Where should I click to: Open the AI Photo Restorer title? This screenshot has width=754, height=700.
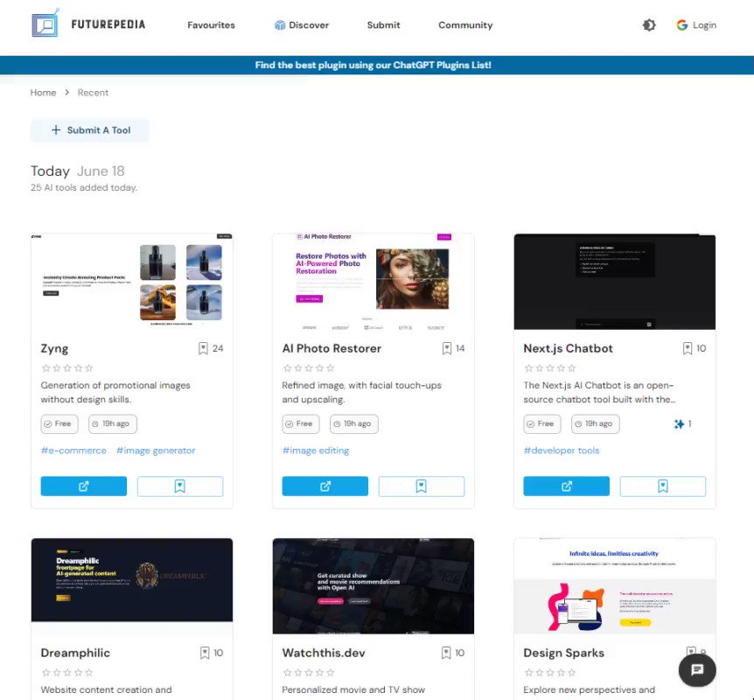[x=332, y=348]
